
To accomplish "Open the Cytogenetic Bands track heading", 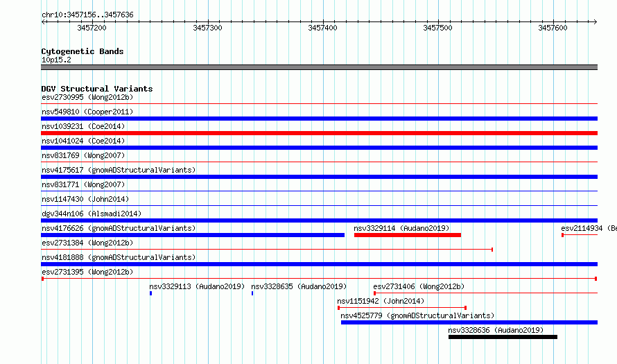I will (82, 51).
